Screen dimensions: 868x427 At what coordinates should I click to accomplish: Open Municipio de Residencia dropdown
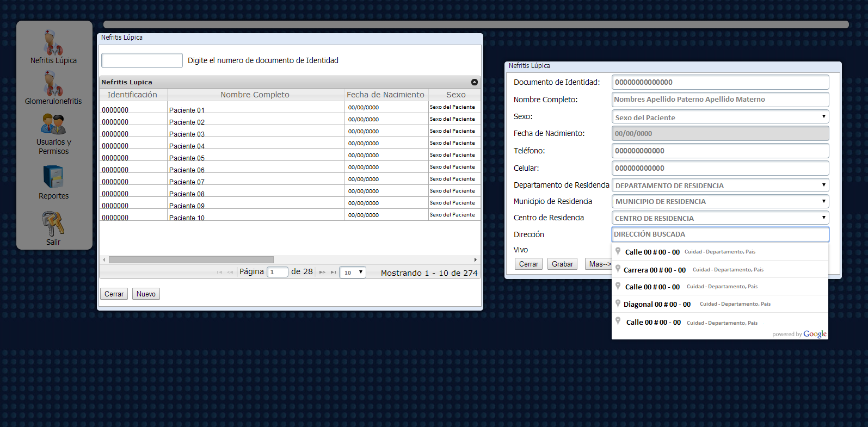tap(720, 201)
